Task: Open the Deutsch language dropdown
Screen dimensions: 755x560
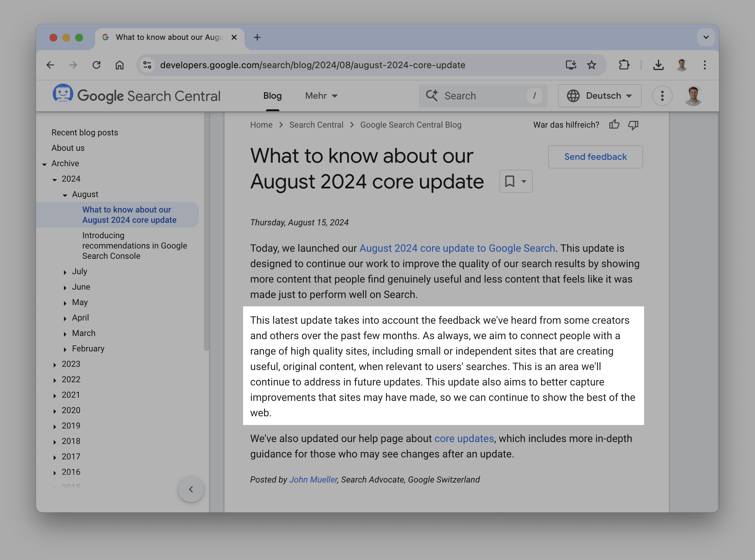Action: click(x=599, y=96)
